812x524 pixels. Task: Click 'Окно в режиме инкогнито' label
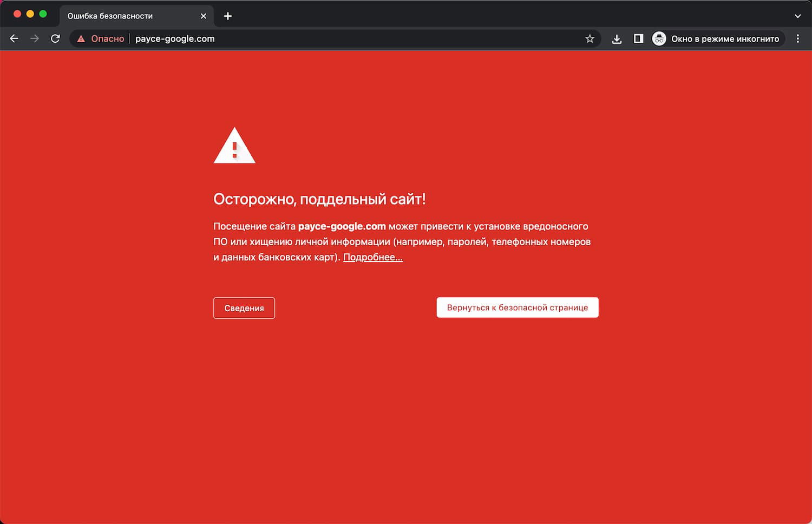pyautogui.click(x=725, y=39)
